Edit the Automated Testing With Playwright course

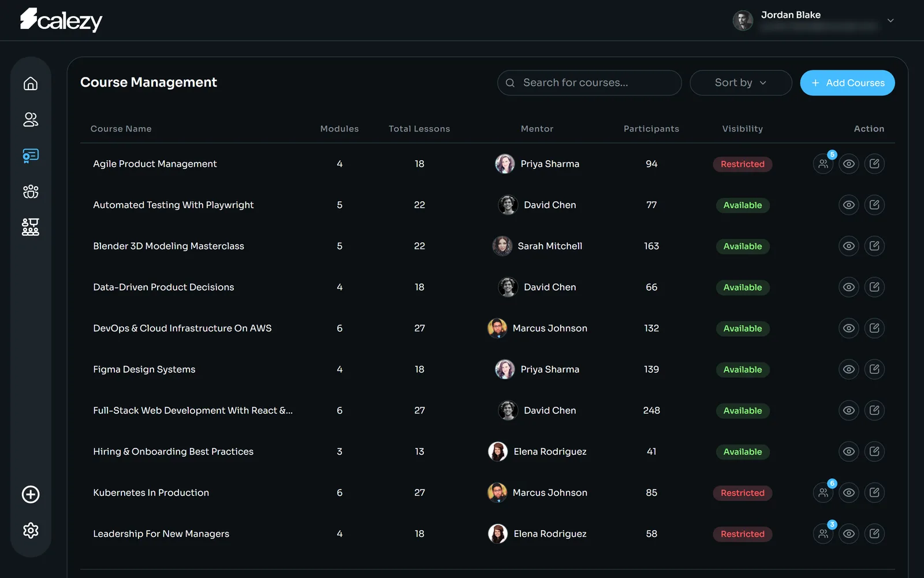[874, 205]
